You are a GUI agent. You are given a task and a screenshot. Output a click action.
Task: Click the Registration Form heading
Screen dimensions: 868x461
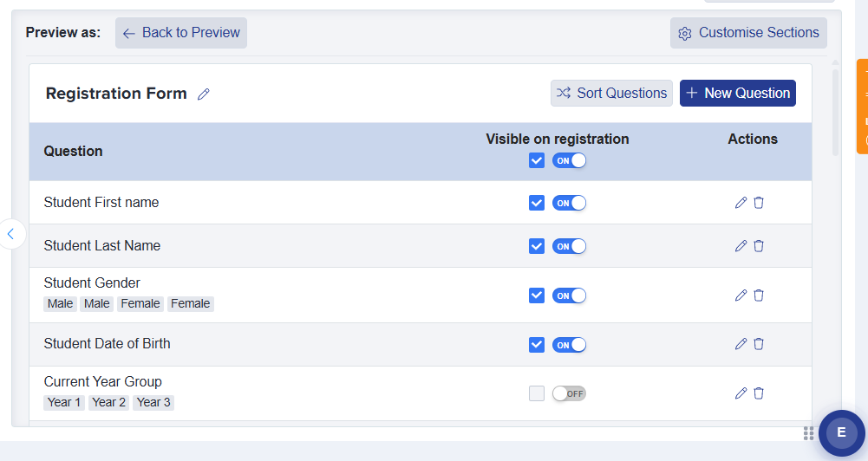(116, 94)
